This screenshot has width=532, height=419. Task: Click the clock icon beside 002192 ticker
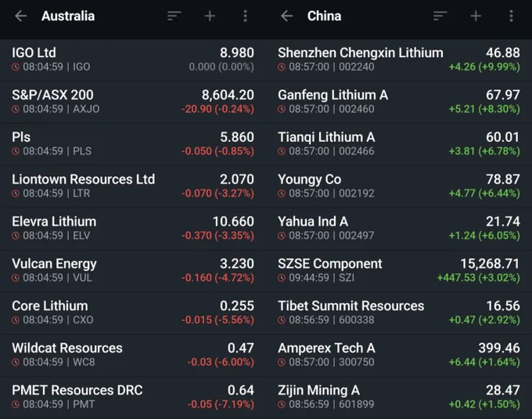point(282,193)
